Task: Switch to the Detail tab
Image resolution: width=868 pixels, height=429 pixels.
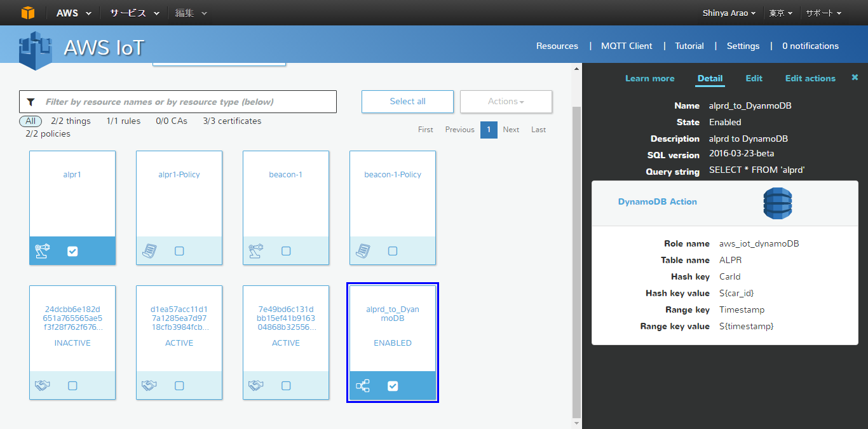Action: [710, 78]
